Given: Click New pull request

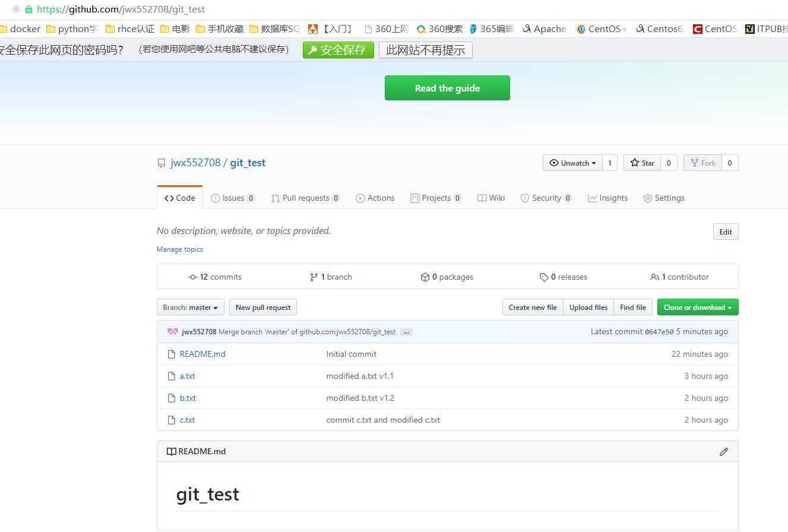Looking at the screenshot, I should click(263, 308).
